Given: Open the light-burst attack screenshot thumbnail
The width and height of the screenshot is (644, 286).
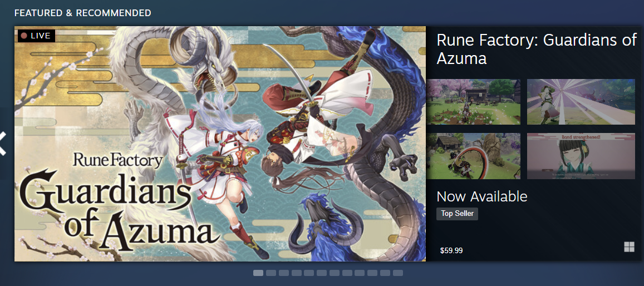Looking at the screenshot, I should click(581, 102).
